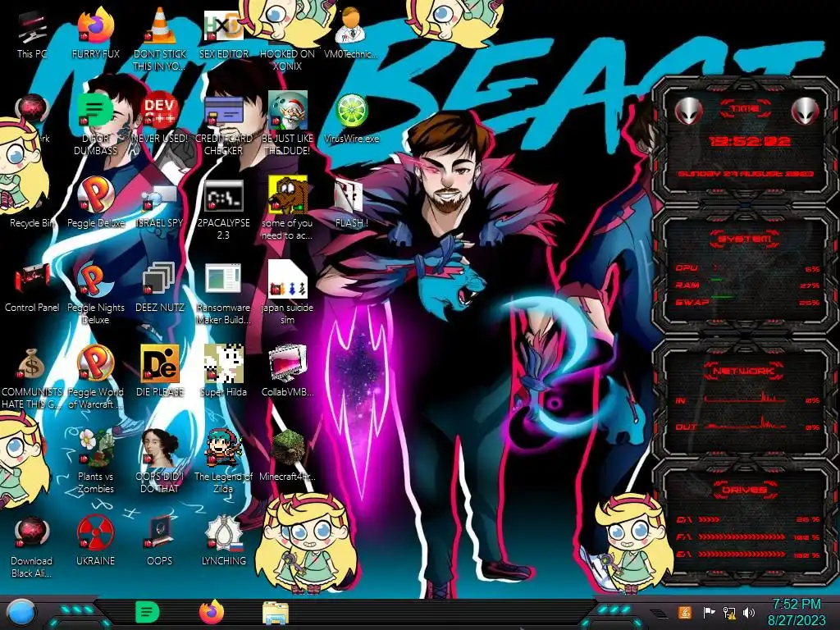This screenshot has height=630, width=840.
Task: Open the network tray icon
Action: tap(729, 612)
